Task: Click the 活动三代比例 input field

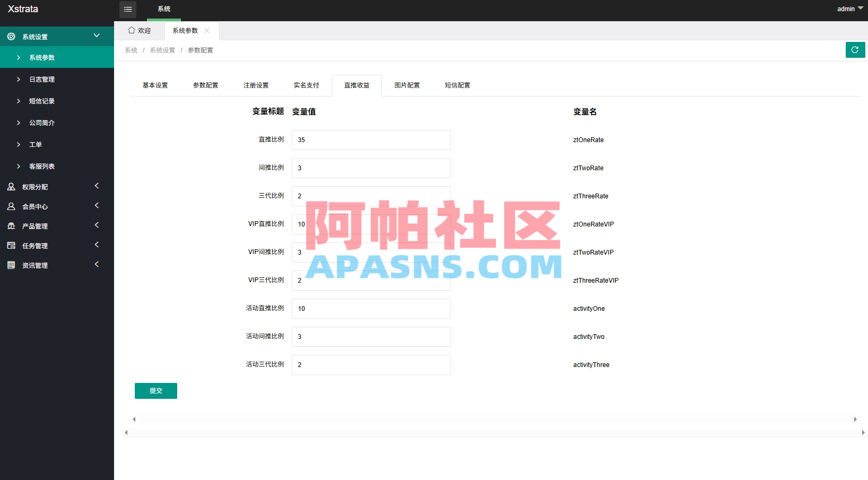Action: coord(371,365)
